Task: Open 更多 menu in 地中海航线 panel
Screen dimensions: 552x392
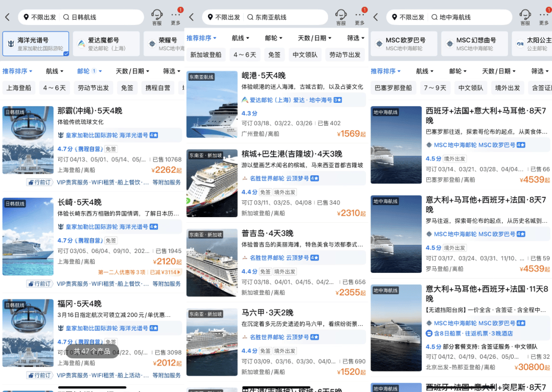Action: pos(544,16)
